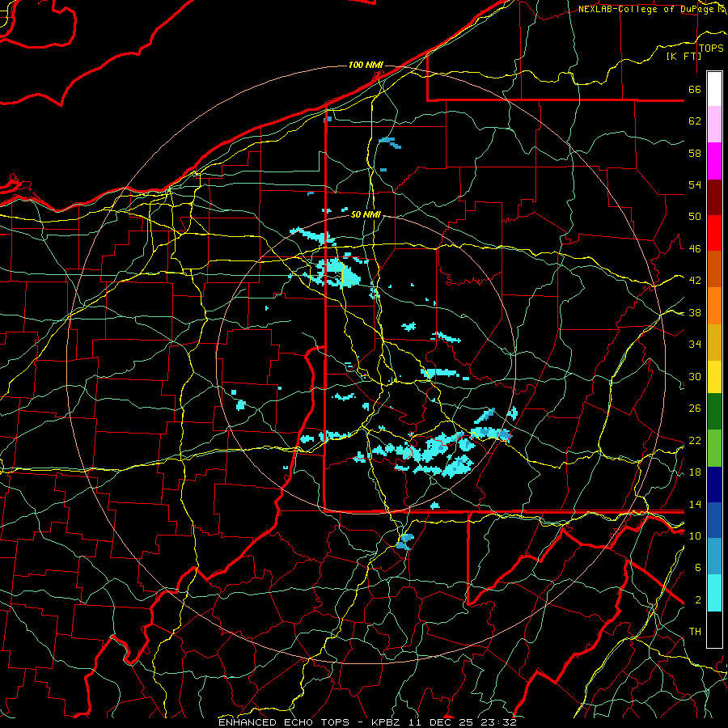Click the dark green legend swatch
The image size is (728, 728).
(x=714, y=412)
